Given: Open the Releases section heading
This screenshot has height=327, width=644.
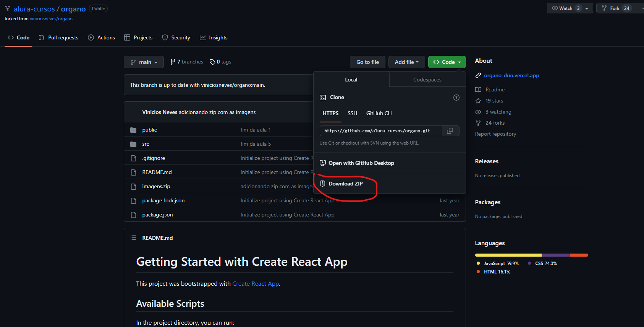Looking at the screenshot, I should point(487,161).
